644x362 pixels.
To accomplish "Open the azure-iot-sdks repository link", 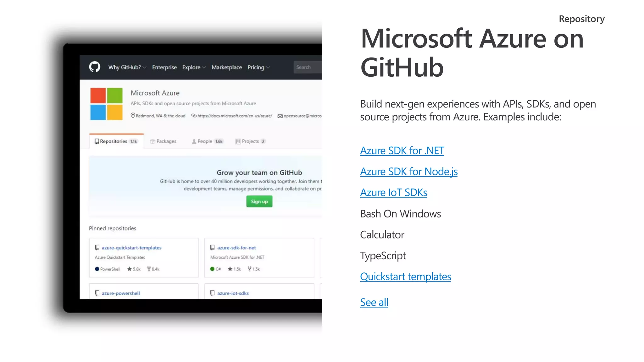I will [233, 293].
